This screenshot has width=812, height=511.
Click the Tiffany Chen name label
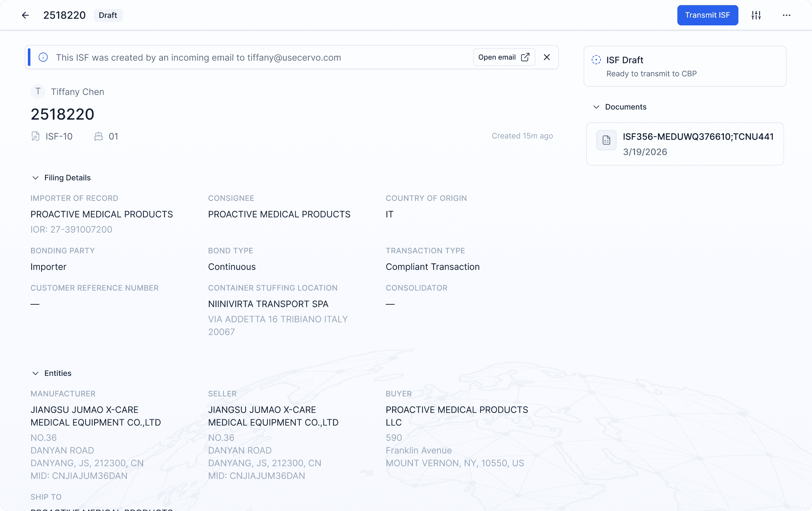pyautogui.click(x=78, y=91)
